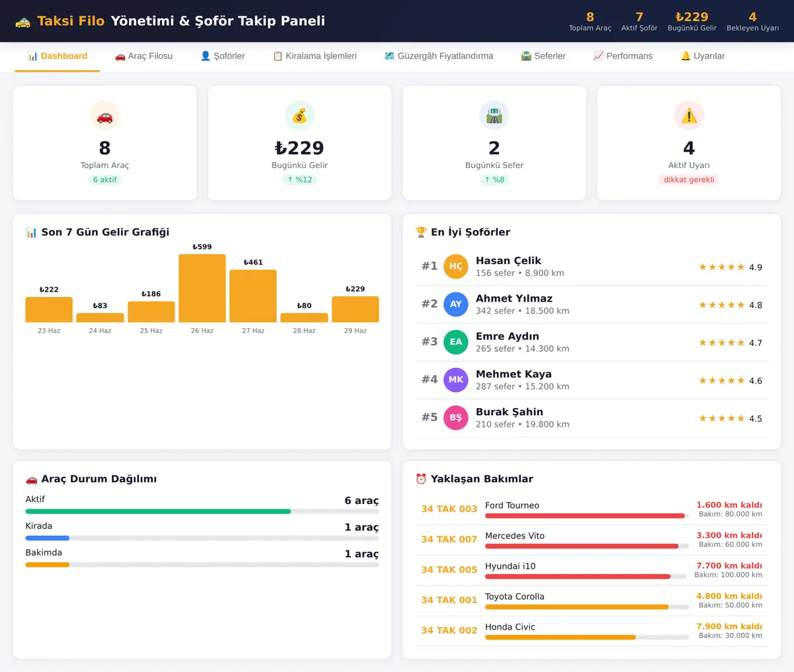This screenshot has height=672, width=794.
Task: Click the Bekleyen Uyarı counter in header
Action: (752, 21)
